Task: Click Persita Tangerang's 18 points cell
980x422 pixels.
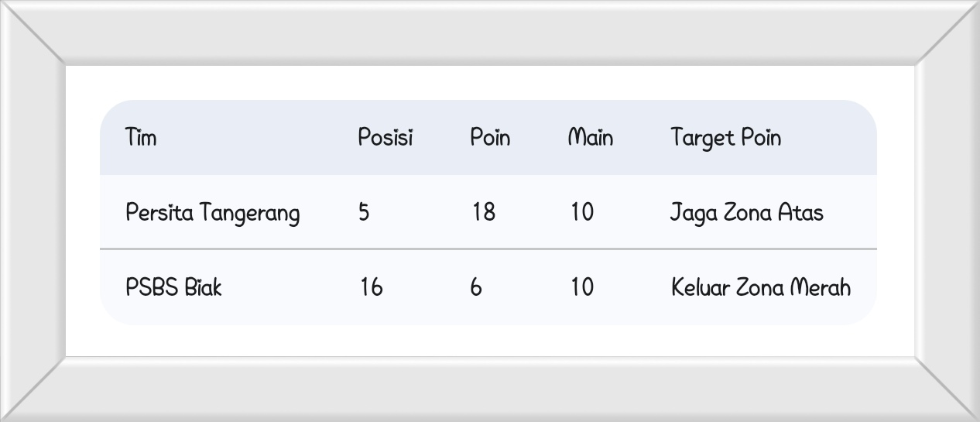Action: [484, 212]
